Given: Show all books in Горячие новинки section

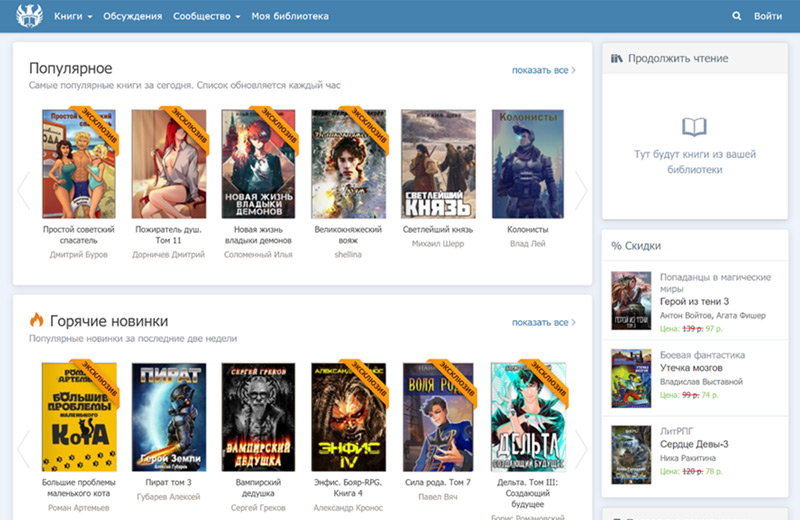Looking at the screenshot, I should tap(543, 323).
